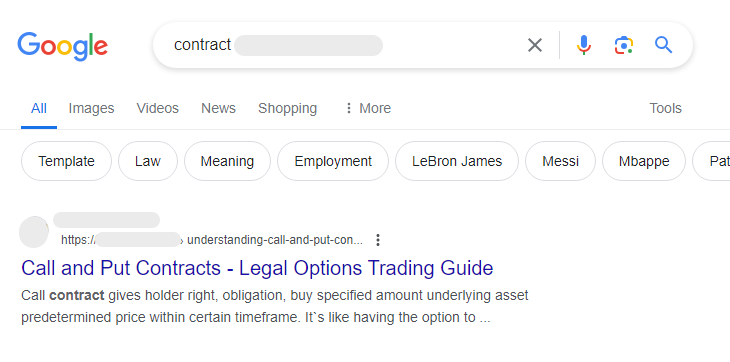
Task: Switch to the Images tab
Action: coord(91,108)
